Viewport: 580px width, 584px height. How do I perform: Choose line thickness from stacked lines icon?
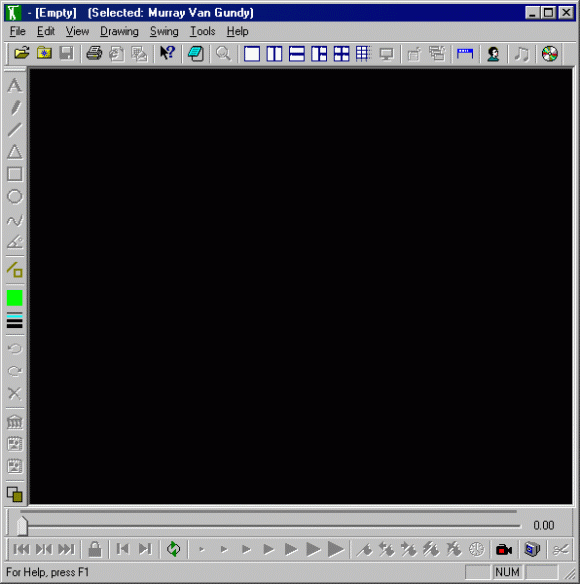[15, 320]
